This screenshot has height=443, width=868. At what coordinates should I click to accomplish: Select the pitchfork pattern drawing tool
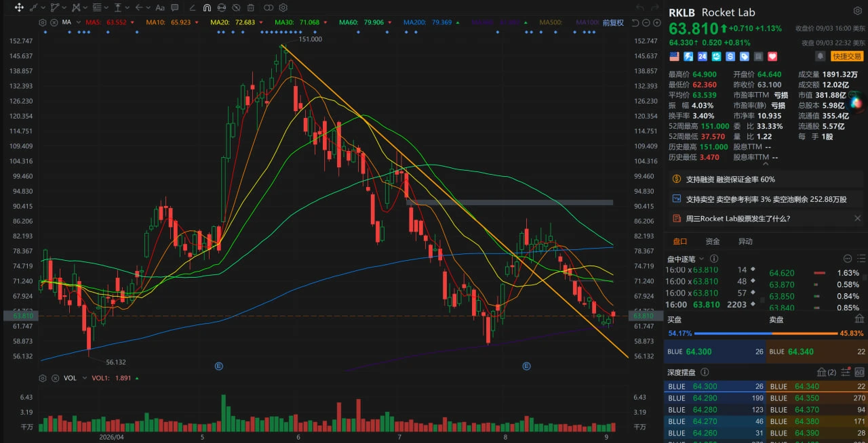coord(76,7)
